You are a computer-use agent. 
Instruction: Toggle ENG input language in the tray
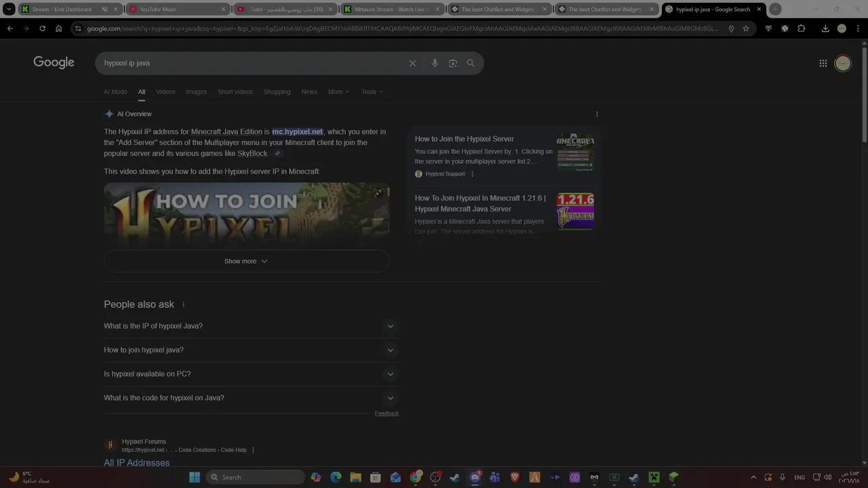pos(800,477)
